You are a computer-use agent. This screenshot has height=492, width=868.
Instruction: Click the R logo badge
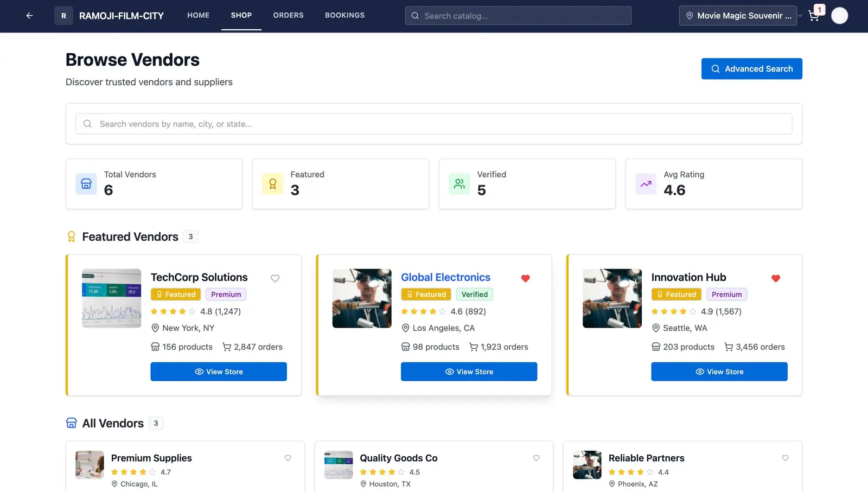click(63, 16)
